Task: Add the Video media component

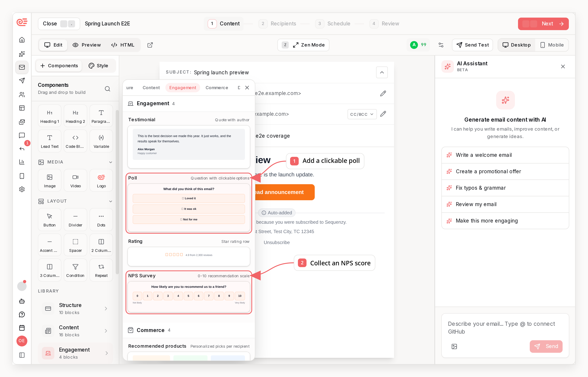Action: 75,180
